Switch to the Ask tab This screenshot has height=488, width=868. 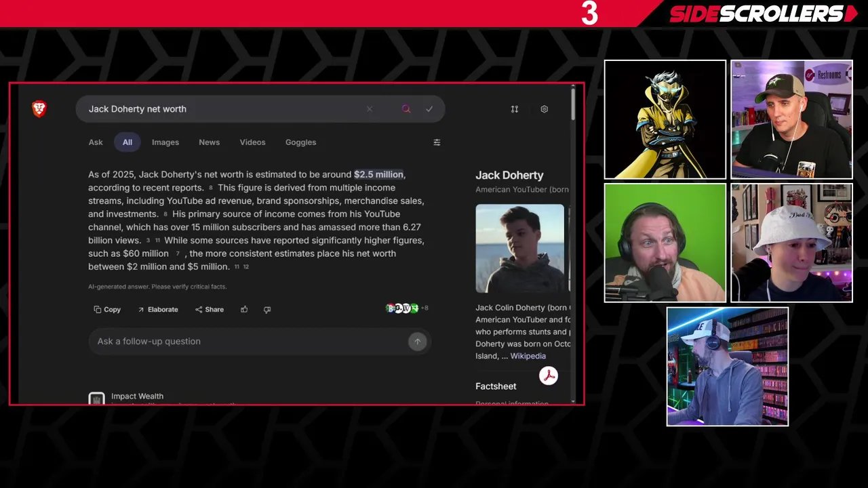click(x=96, y=142)
